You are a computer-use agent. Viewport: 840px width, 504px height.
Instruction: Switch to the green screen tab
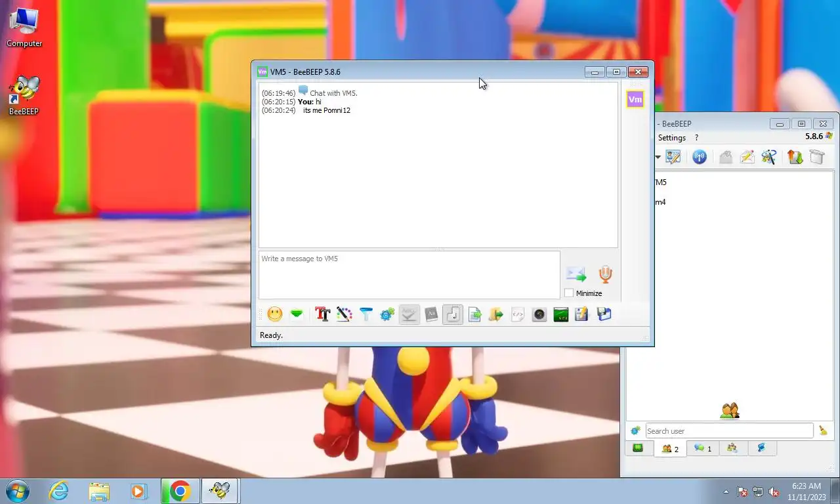click(x=637, y=448)
